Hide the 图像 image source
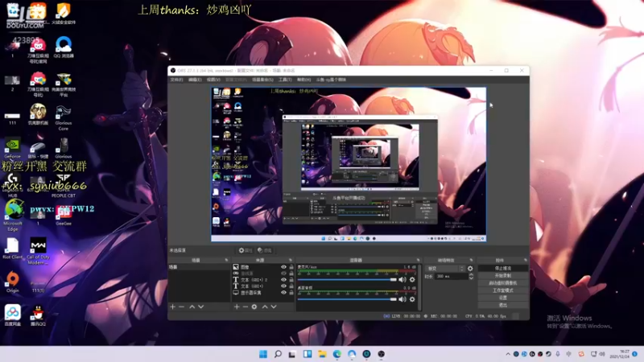The height and width of the screenshot is (362, 644). (x=283, y=267)
